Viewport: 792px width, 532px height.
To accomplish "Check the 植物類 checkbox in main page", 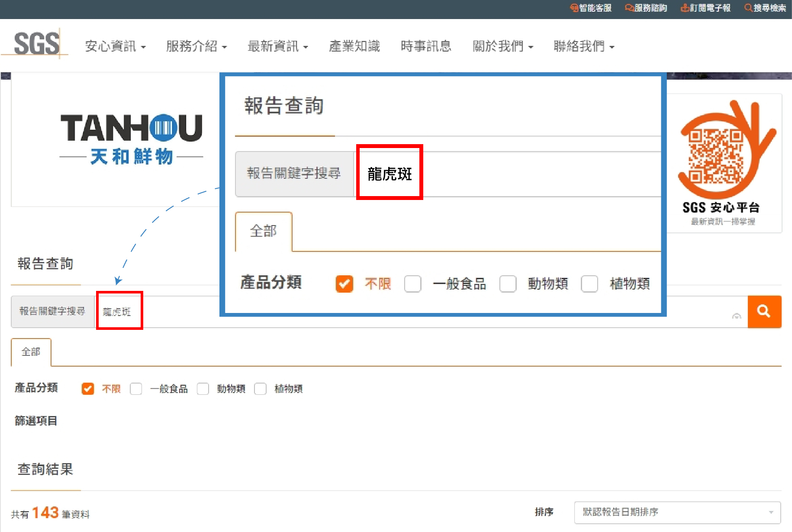I will (261, 389).
